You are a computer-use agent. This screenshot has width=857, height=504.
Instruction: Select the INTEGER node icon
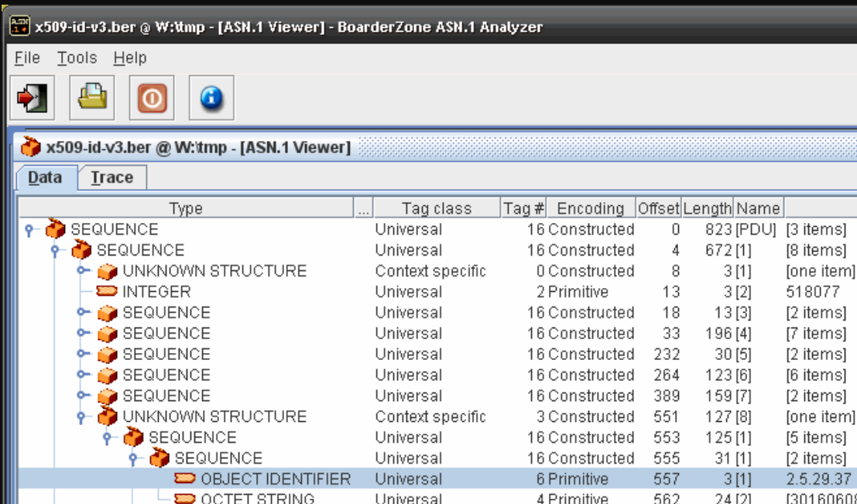pos(108,292)
